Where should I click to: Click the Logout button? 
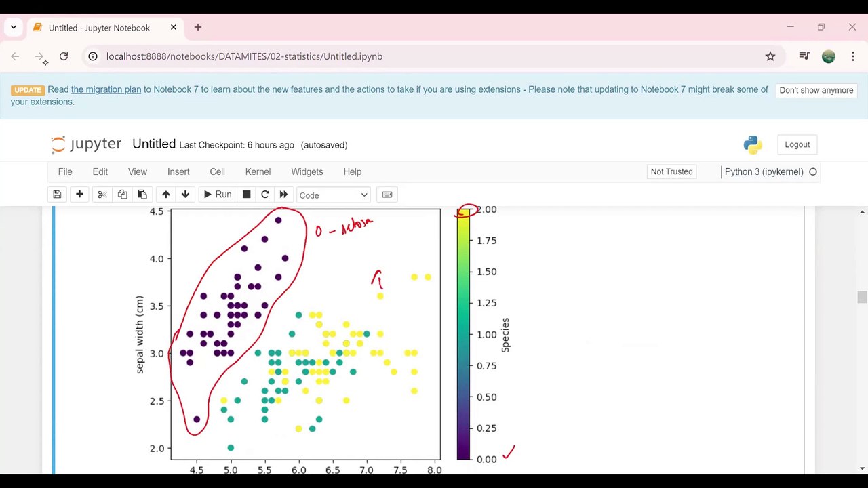click(x=797, y=144)
